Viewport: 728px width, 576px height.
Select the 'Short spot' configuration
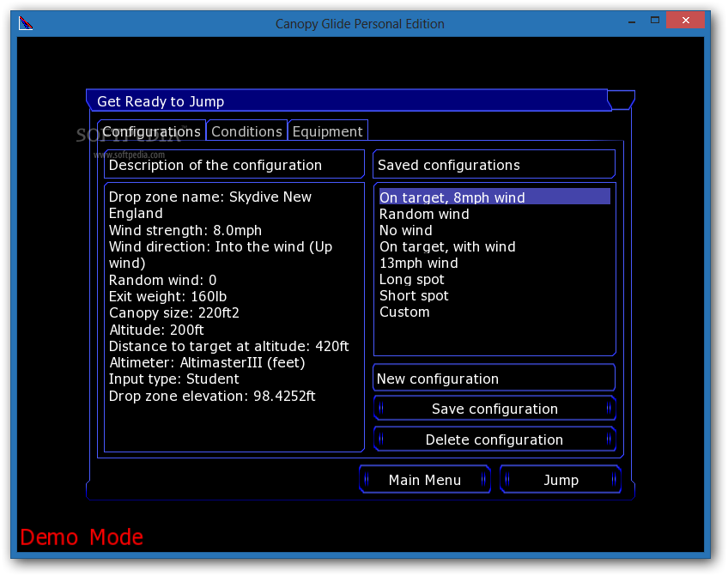point(494,295)
